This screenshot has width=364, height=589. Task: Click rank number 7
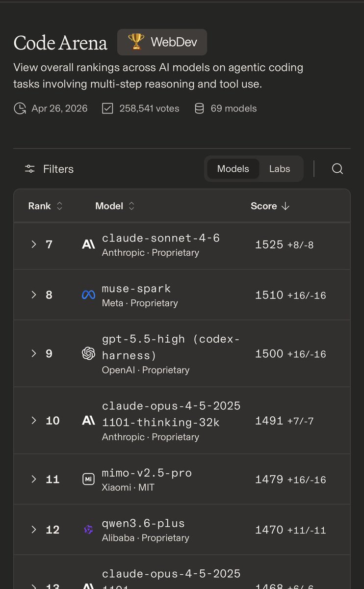pos(49,244)
